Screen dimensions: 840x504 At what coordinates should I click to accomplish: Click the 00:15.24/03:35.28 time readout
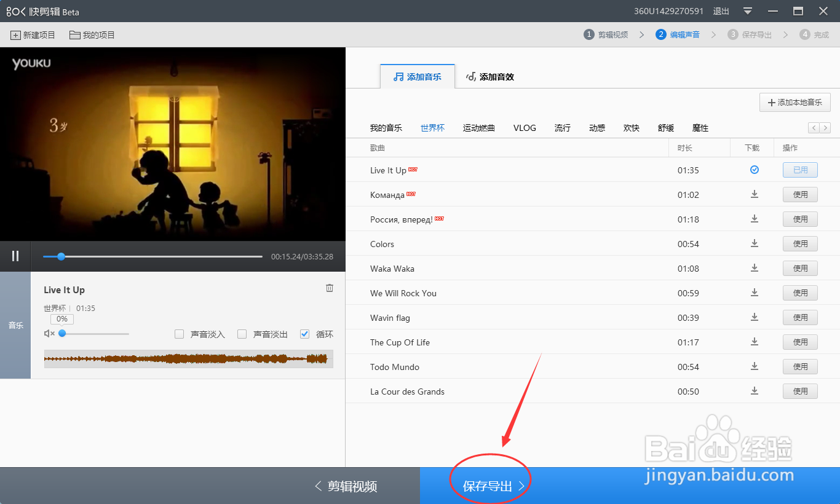point(302,257)
